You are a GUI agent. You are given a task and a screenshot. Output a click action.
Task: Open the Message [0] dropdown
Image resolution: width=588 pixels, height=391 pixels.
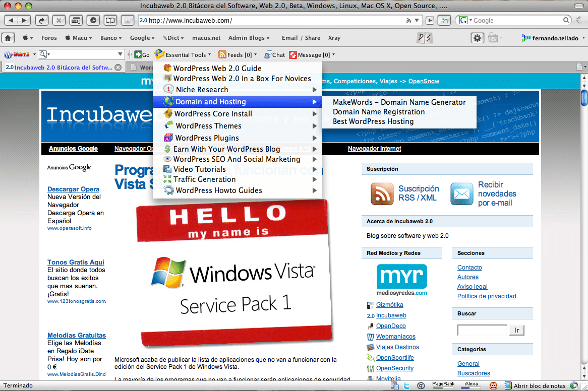coord(312,55)
